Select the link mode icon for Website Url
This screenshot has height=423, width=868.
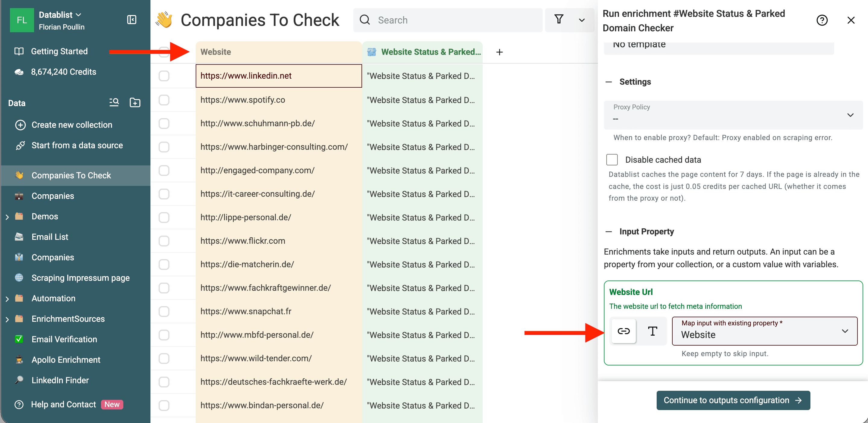[623, 331]
